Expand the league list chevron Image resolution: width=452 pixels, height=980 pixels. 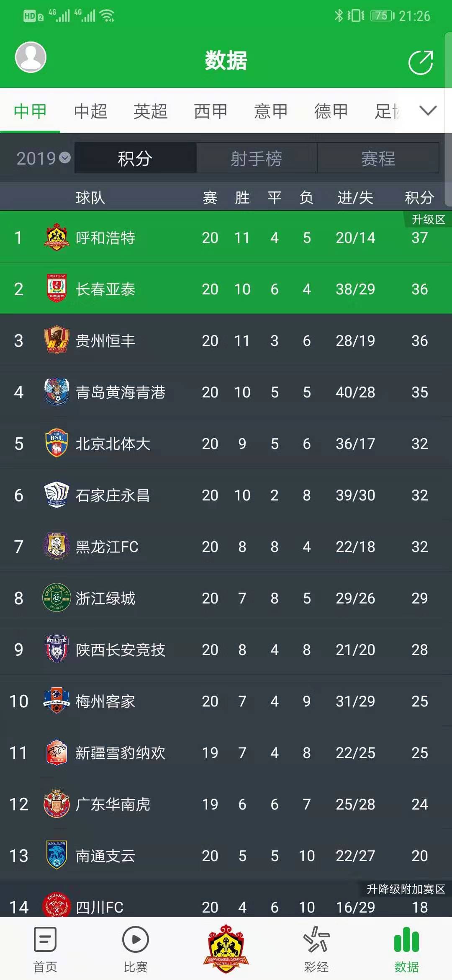click(x=428, y=111)
